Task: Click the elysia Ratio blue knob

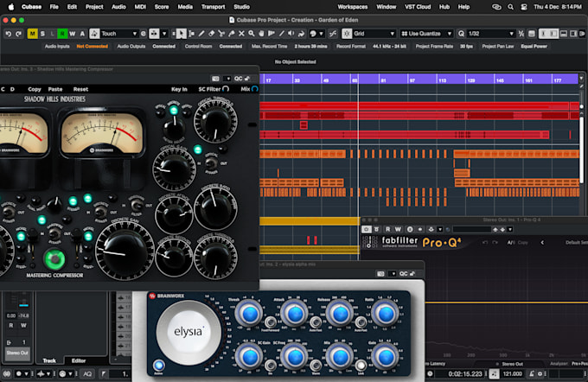Action: tap(385, 314)
